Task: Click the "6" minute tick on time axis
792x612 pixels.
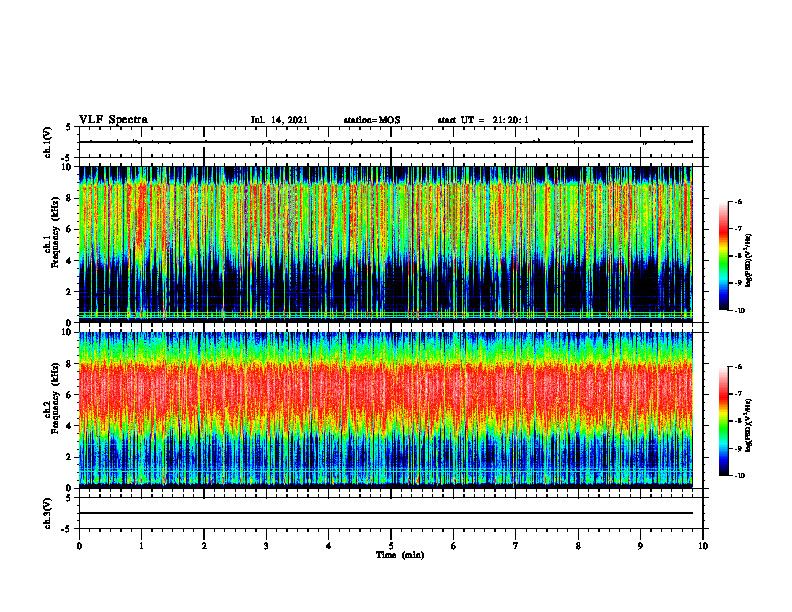Action: click(454, 546)
